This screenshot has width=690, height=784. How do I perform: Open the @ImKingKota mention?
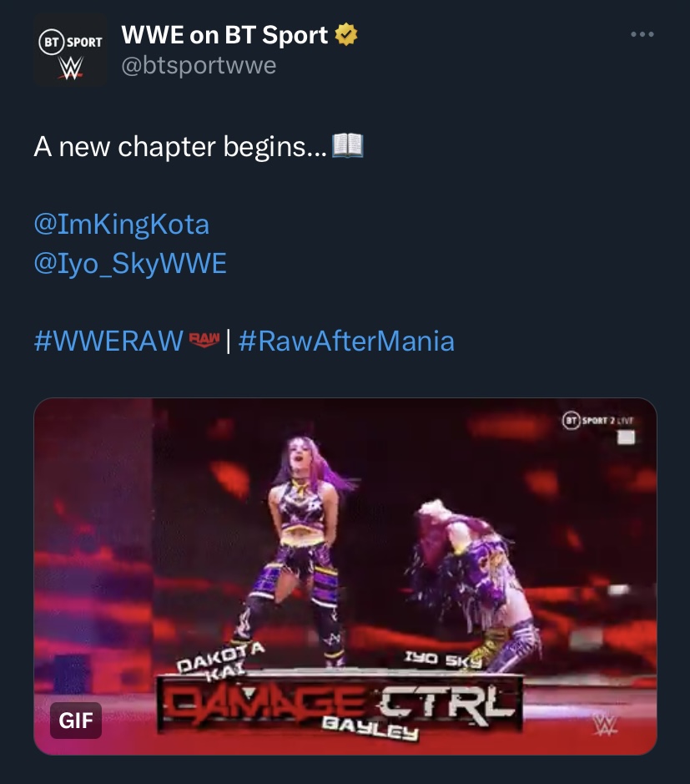pyautogui.click(x=122, y=224)
